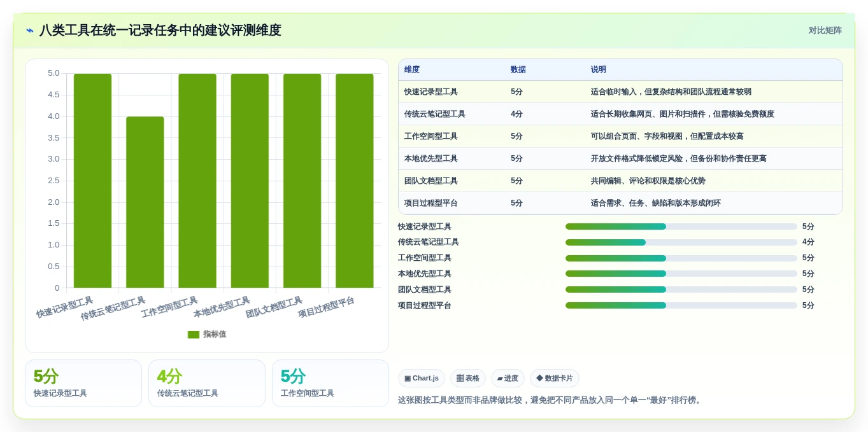Select table row 本地优先型工具
The width and height of the screenshot is (868, 432).
[620, 158]
